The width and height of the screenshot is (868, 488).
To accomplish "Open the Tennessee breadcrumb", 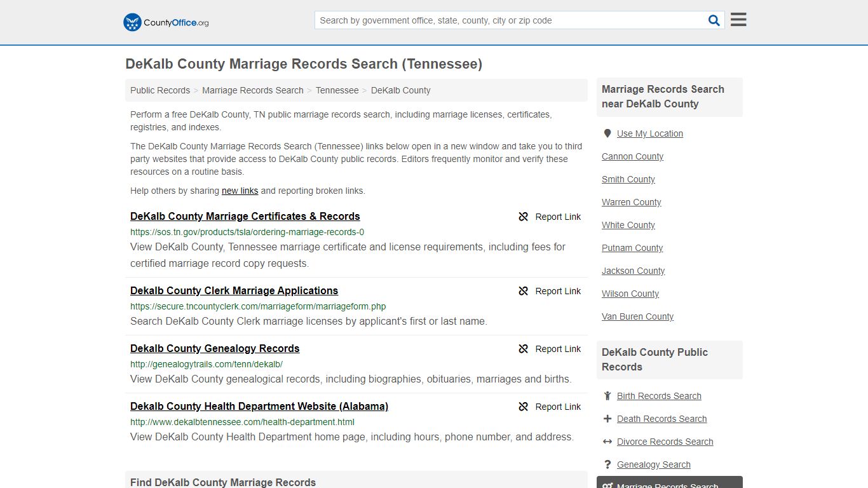I will (x=337, y=90).
